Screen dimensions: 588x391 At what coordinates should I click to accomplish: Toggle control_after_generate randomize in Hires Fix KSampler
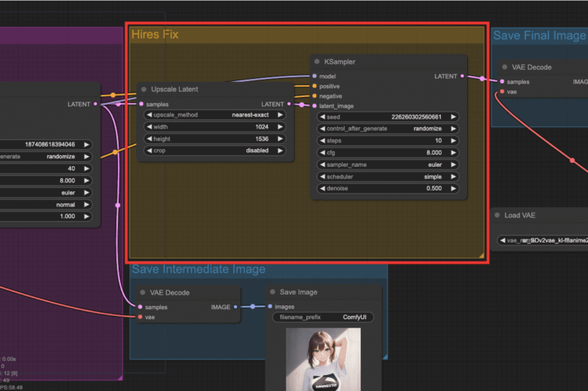click(x=387, y=129)
